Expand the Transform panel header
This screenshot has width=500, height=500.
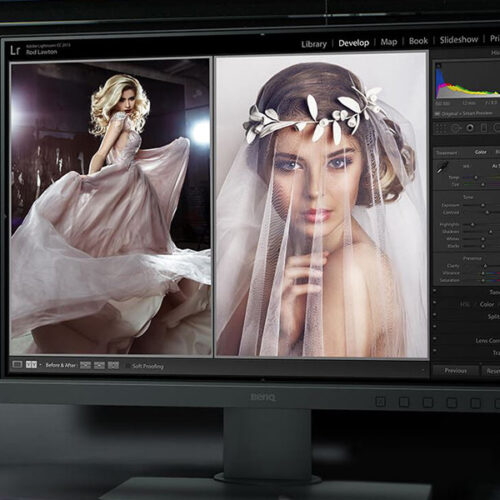[x=496, y=352]
